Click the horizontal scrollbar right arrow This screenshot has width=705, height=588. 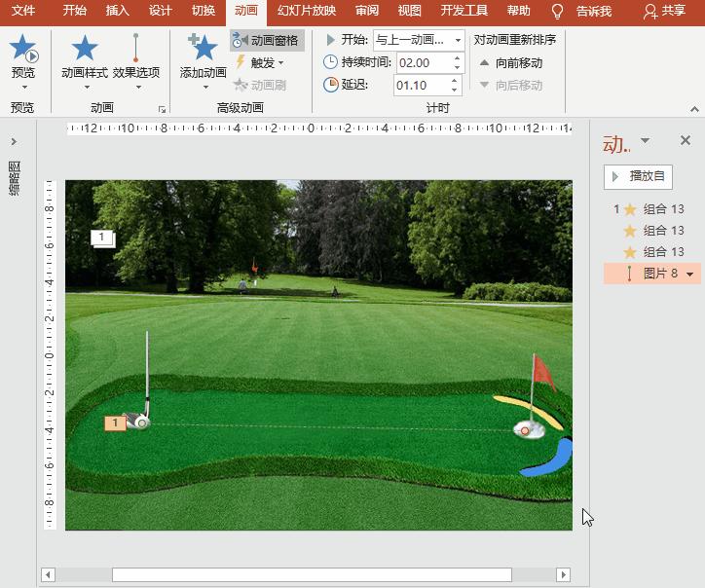pyautogui.click(x=562, y=574)
